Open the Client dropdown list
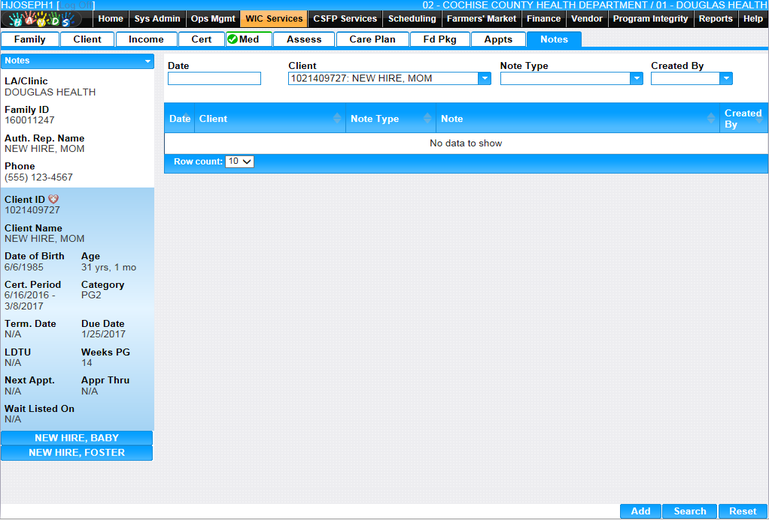 tap(484, 79)
